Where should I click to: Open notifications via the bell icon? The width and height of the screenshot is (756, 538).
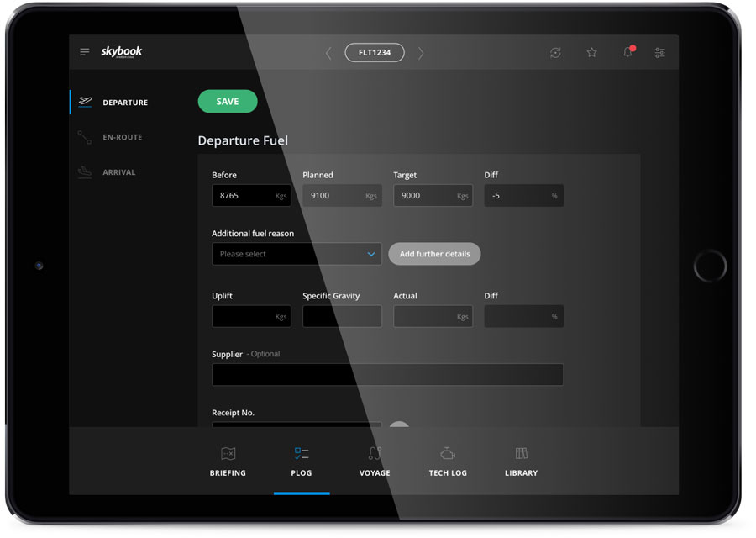click(627, 52)
